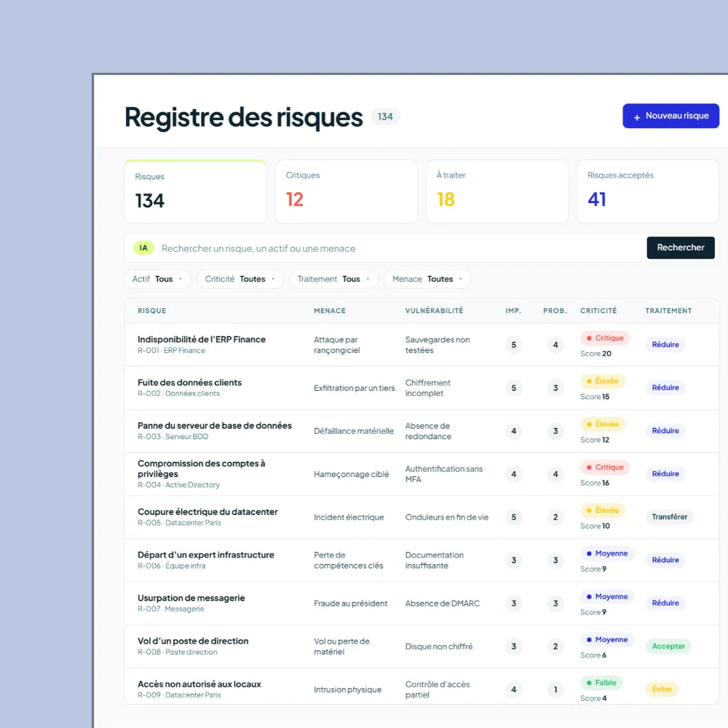Select the Risques acceptés 41 summary card
The image size is (728, 728).
pyautogui.click(x=648, y=191)
